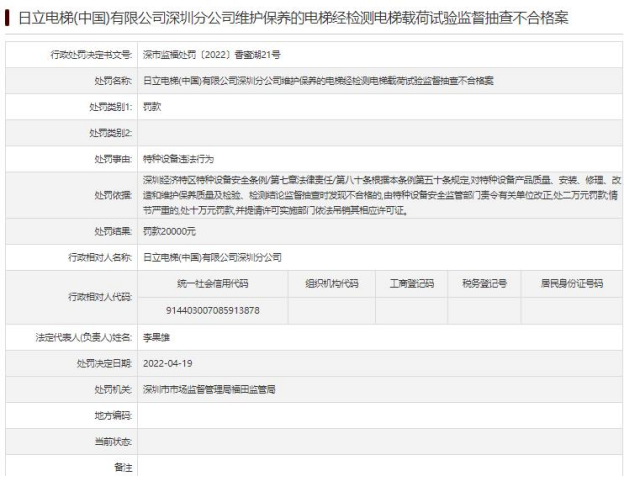Select the penalty name value row text

click(x=318, y=81)
